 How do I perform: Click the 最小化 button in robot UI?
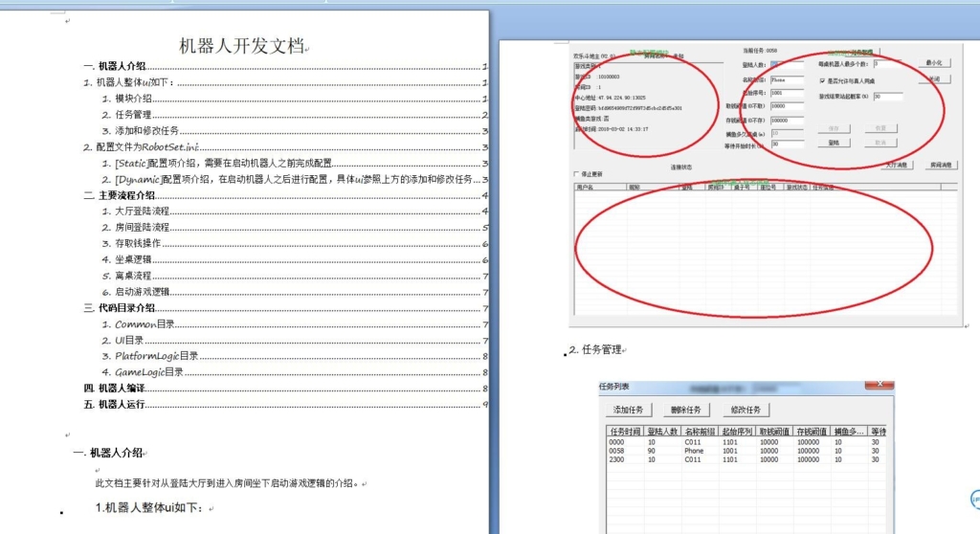click(x=934, y=63)
